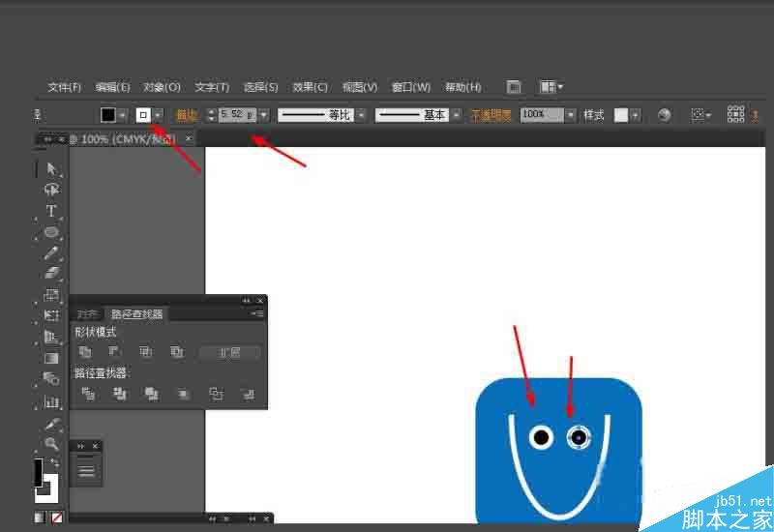Click the right eye circle on canvas
The width and height of the screenshot is (774, 532).
579,437
